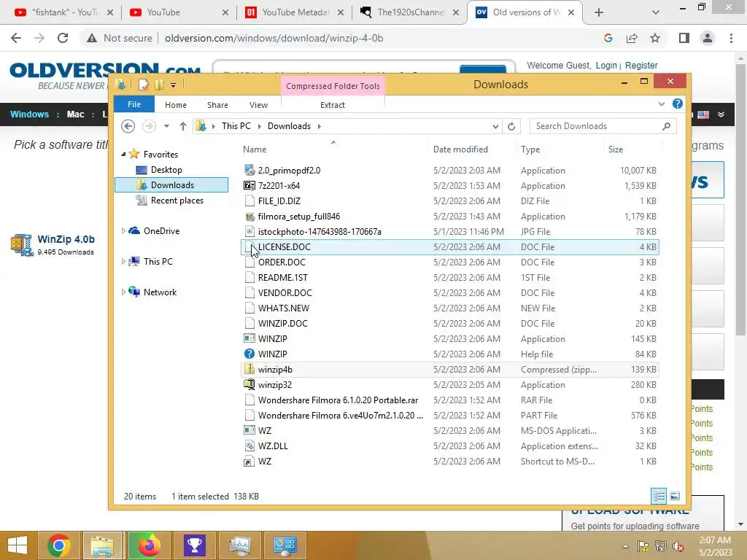Select the 7z2201-x64 installer icon
The height and width of the screenshot is (560, 747).
tap(249, 185)
